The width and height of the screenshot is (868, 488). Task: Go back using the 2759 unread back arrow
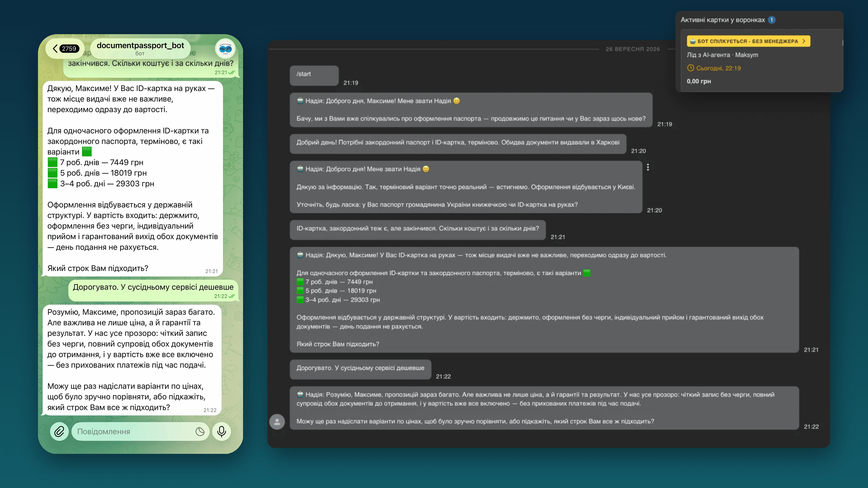[x=65, y=49]
